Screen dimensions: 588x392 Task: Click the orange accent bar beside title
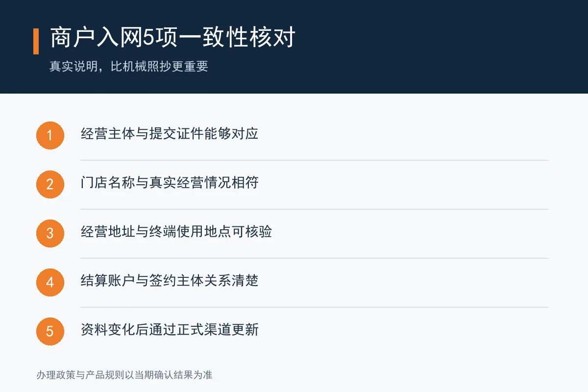tap(36, 41)
